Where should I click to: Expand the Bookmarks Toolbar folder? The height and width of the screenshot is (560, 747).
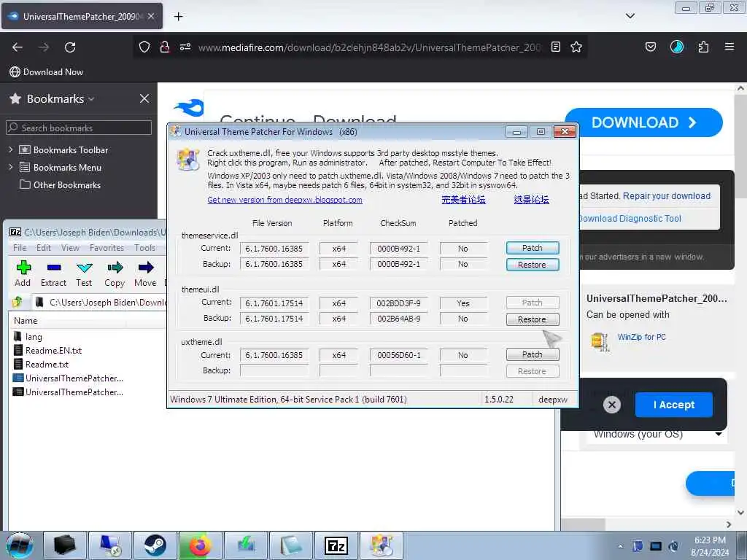tap(10, 149)
